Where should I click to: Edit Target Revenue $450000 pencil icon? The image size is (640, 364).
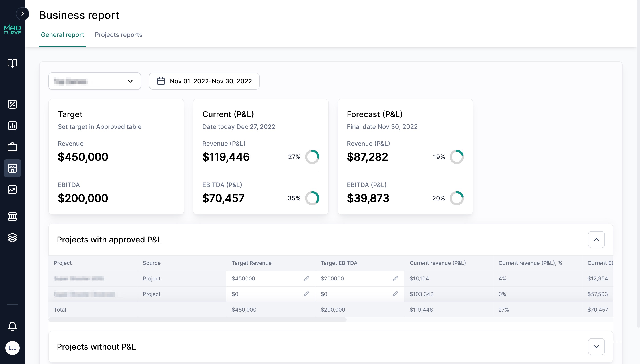(x=306, y=278)
